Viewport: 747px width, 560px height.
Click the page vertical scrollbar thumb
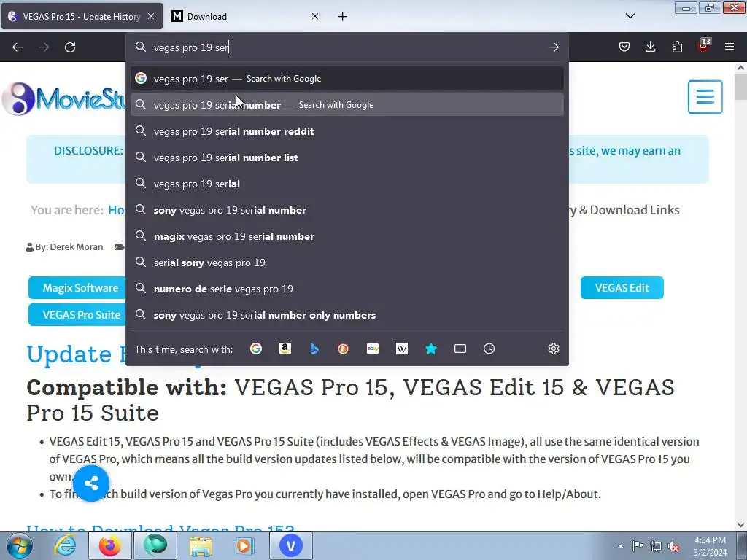pyautogui.click(x=741, y=87)
